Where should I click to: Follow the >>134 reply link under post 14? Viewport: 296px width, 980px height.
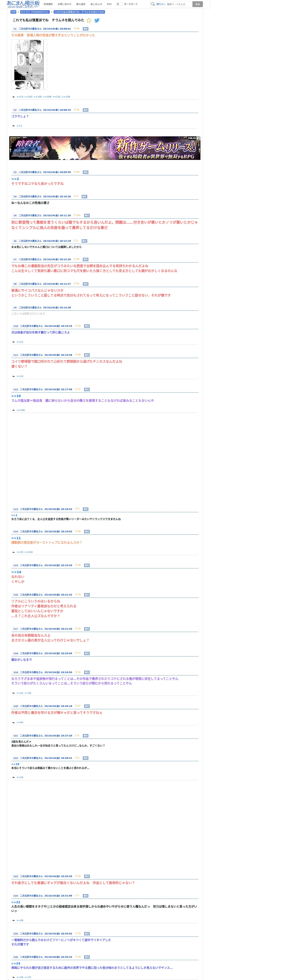tap(29, 552)
